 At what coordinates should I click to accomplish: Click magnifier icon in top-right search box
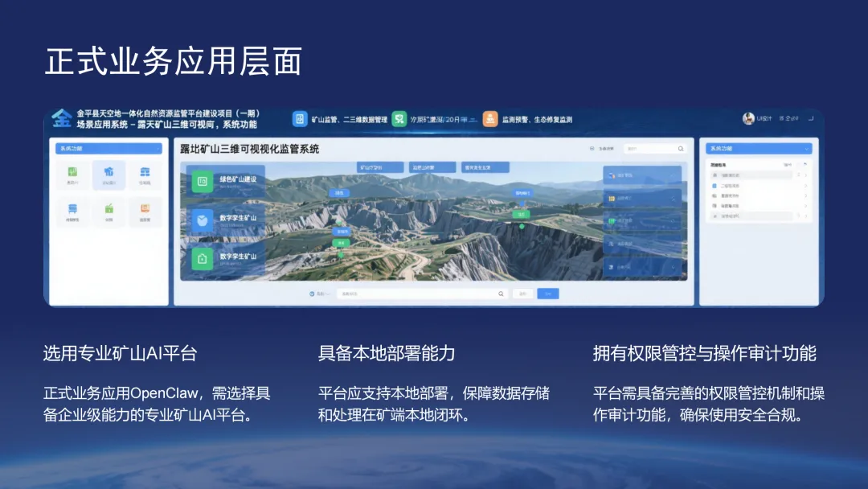(681, 149)
